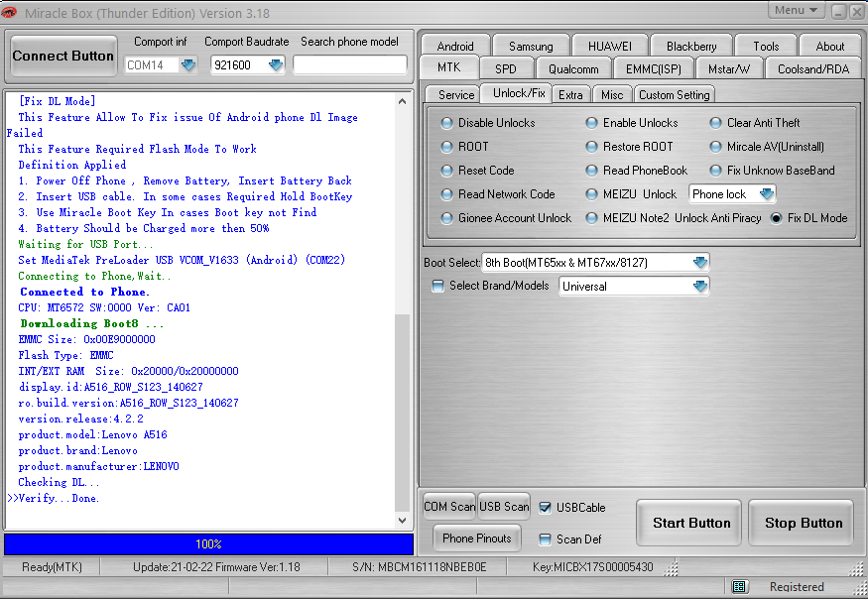Choose Read Network Code option

(446, 194)
